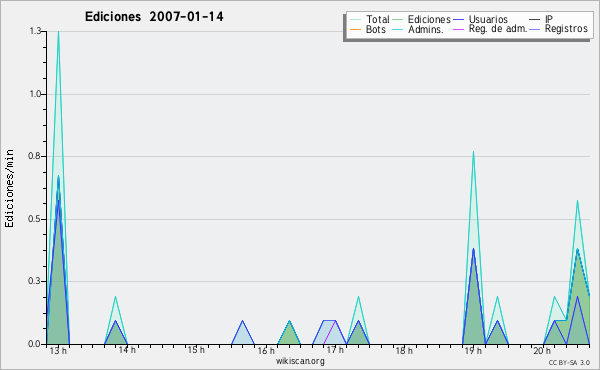The width and height of the screenshot is (600, 370).
Task: Click the 17 h axis label
Action: pos(335,350)
